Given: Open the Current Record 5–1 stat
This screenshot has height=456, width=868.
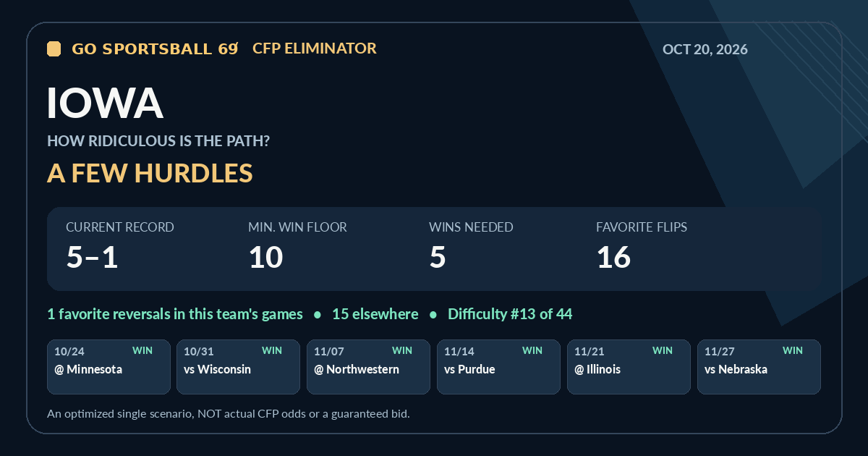Looking at the screenshot, I should (120, 246).
